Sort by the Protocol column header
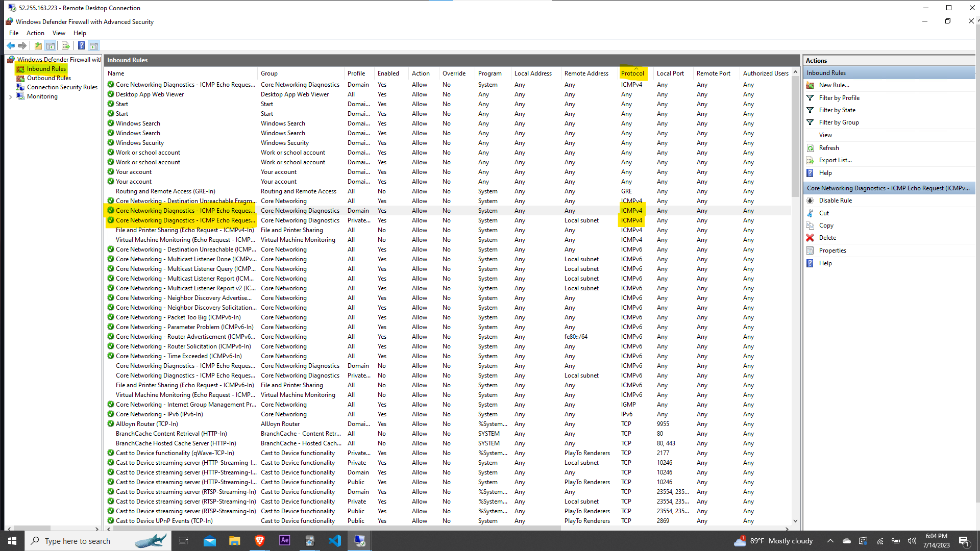The width and height of the screenshot is (980, 551). coord(633,73)
